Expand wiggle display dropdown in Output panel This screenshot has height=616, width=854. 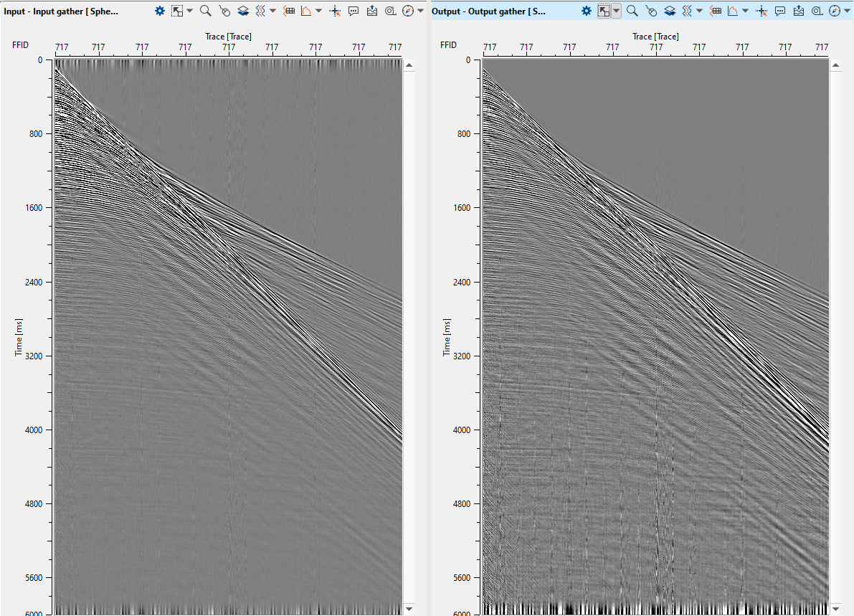pos(699,11)
